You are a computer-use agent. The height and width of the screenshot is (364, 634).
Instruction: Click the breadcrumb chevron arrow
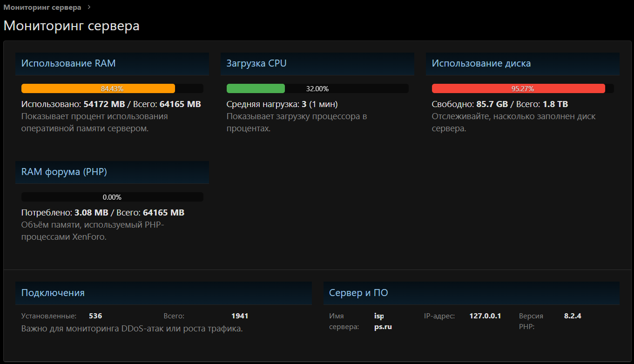click(x=89, y=7)
